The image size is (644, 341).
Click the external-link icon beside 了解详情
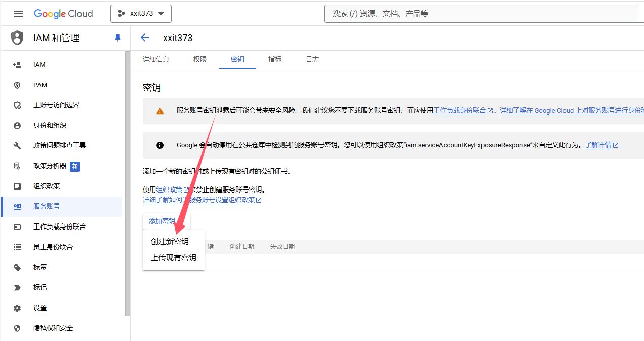pos(616,145)
